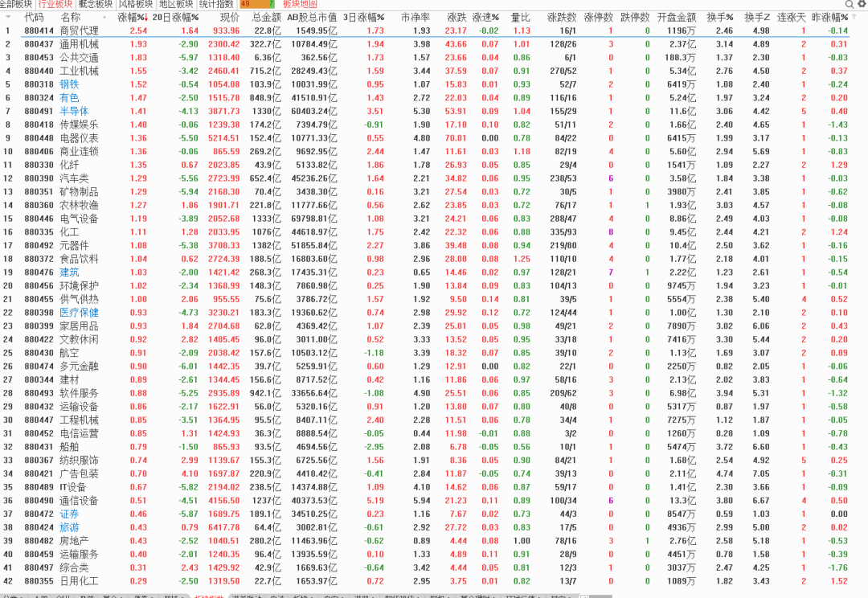Screen dimensions: 868x598
Task: Select the 工业机械 row name
Action: (x=79, y=71)
